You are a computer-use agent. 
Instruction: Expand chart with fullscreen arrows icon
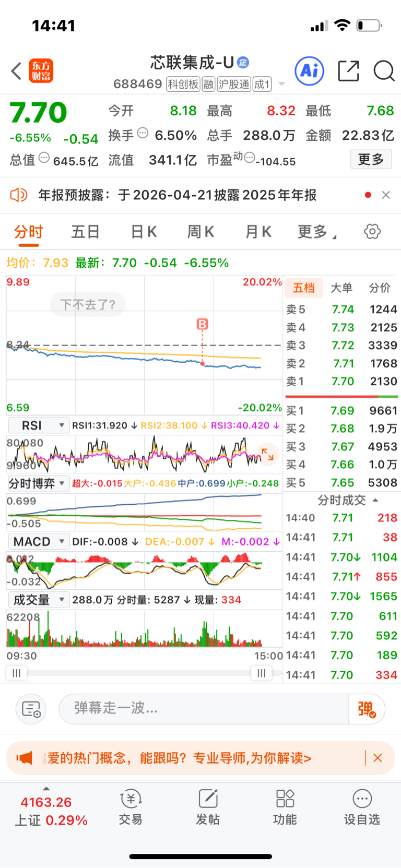click(267, 454)
